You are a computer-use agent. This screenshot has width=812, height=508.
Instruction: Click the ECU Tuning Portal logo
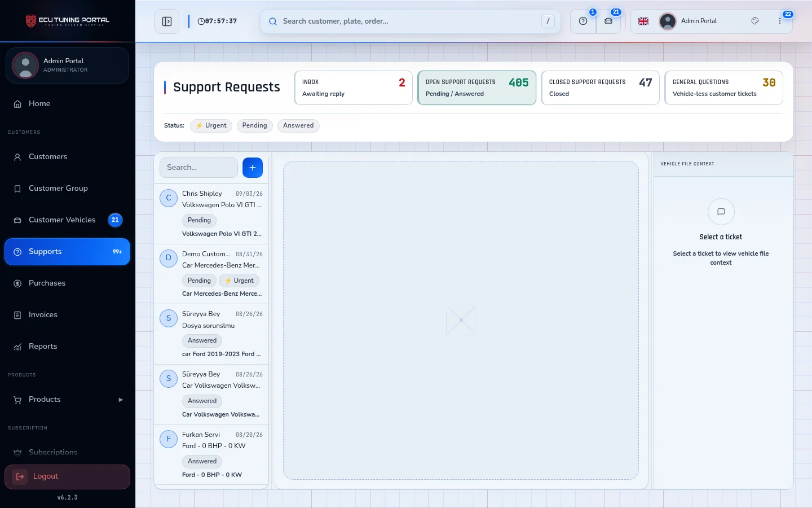(68, 21)
